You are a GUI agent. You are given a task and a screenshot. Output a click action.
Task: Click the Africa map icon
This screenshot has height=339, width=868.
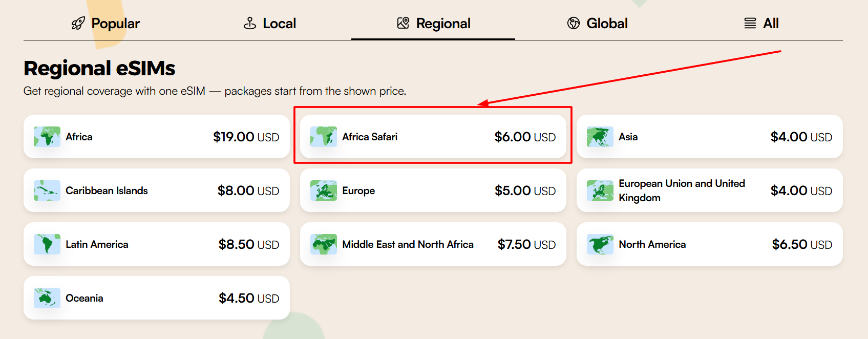pyautogui.click(x=47, y=137)
